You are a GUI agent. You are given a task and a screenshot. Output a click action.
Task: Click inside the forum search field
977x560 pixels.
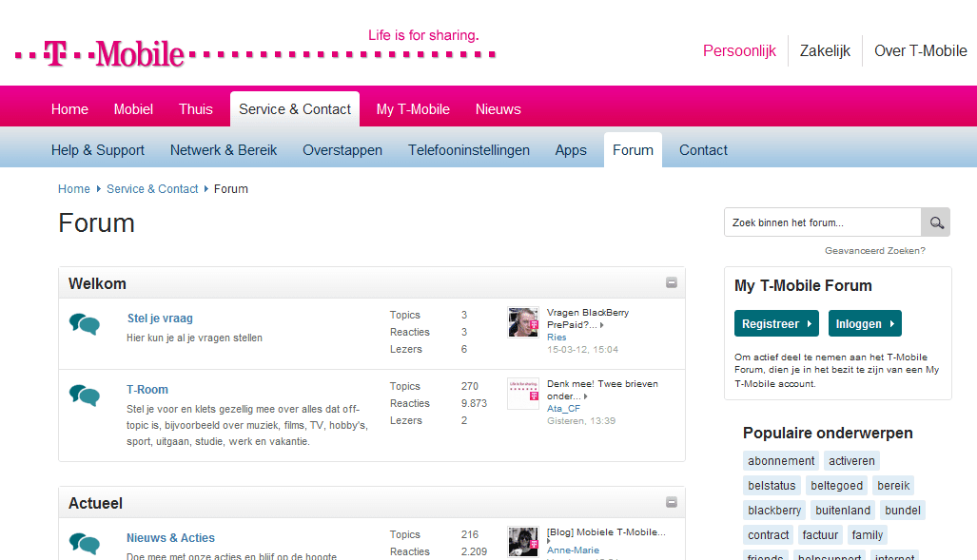pyautogui.click(x=823, y=222)
